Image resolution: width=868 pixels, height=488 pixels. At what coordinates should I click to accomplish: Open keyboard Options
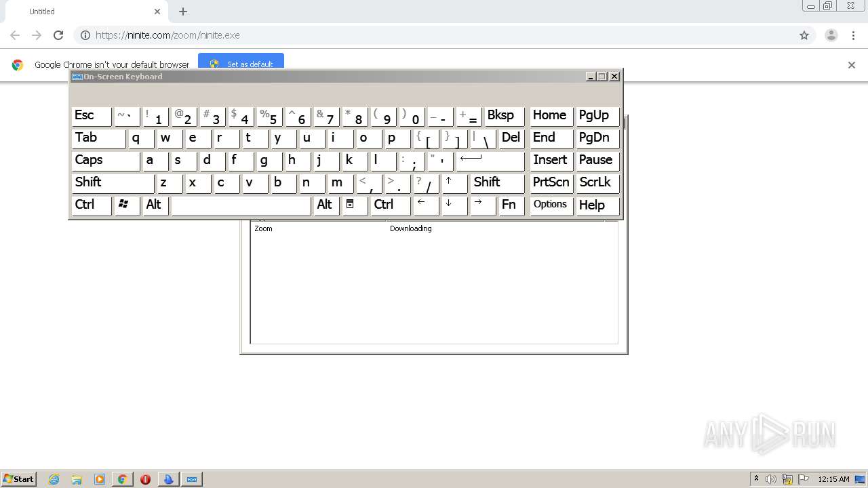click(551, 205)
